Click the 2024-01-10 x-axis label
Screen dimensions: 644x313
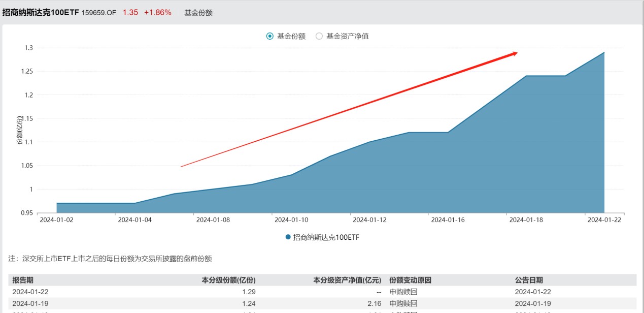click(291, 220)
